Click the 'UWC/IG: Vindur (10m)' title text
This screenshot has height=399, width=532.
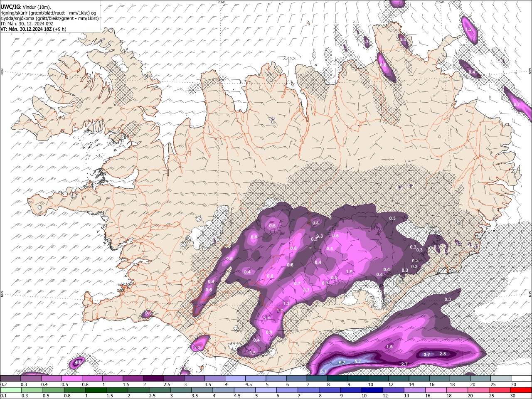click(25, 7)
